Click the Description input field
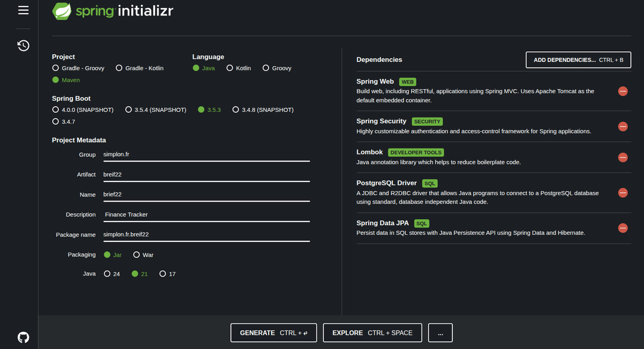This screenshot has height=349, width=644. click(x=206, y=215)
